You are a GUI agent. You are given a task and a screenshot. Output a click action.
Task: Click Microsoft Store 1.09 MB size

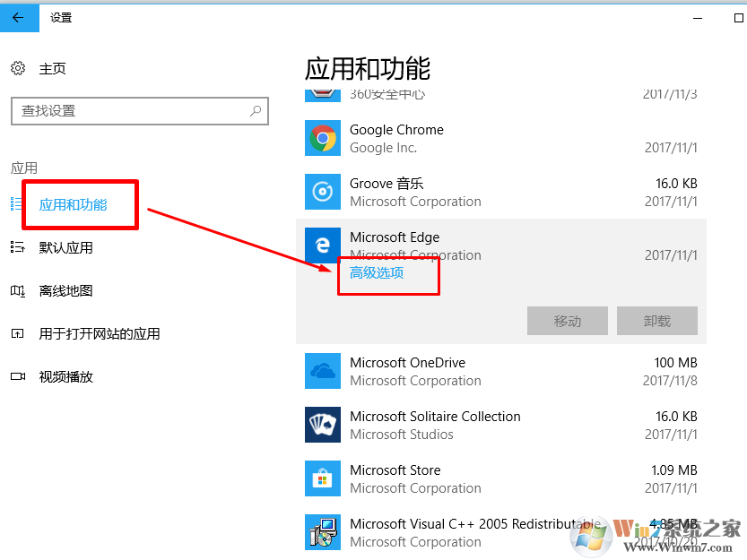[674, 470]
